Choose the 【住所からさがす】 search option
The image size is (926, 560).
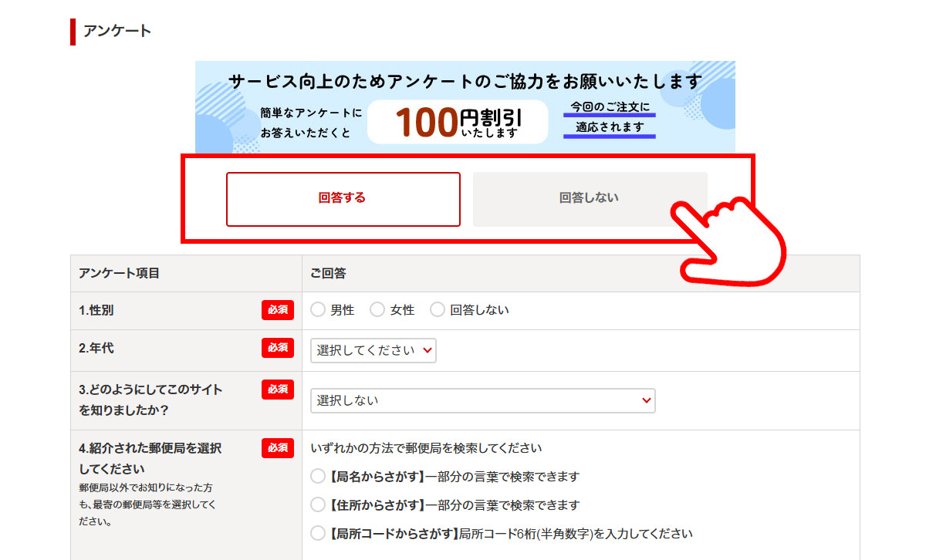coord(318,505)
